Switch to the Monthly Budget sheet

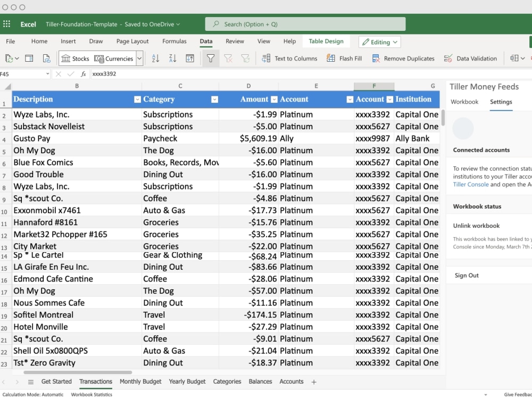[140, 381]
